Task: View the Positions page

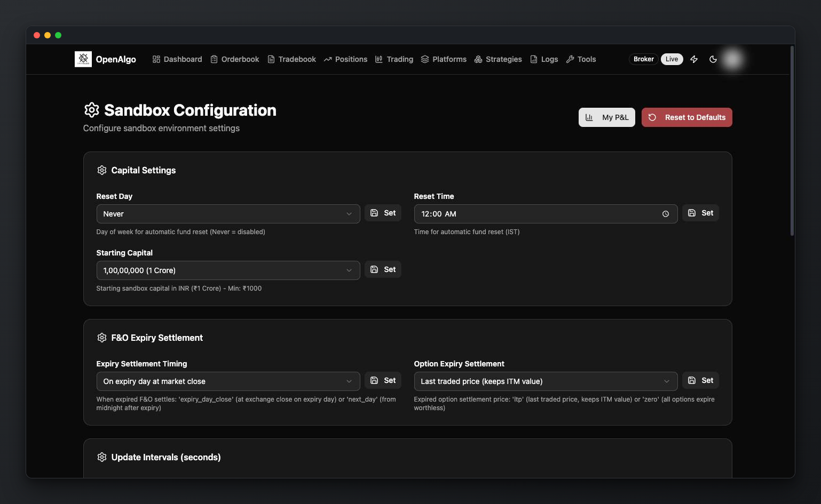Action: [345, 59]
